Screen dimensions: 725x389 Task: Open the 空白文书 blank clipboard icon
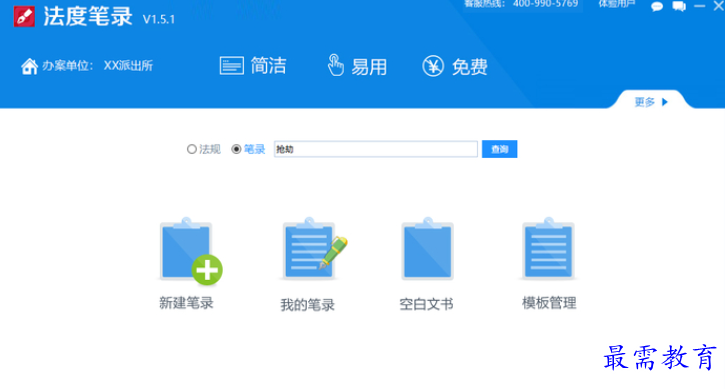pos(427,249)
